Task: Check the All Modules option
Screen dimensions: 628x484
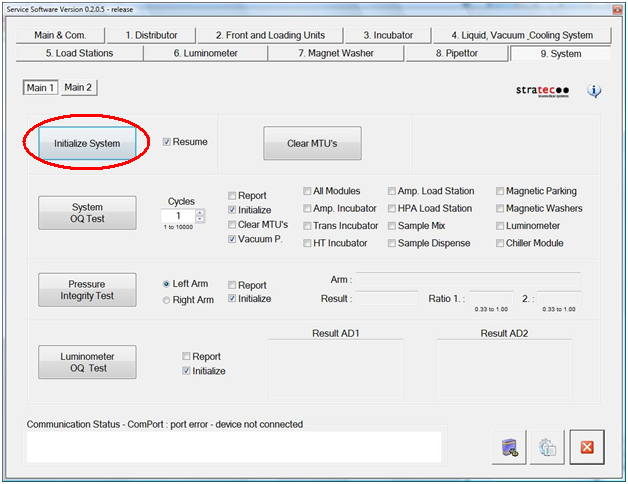Action: [x=305, y=191]
